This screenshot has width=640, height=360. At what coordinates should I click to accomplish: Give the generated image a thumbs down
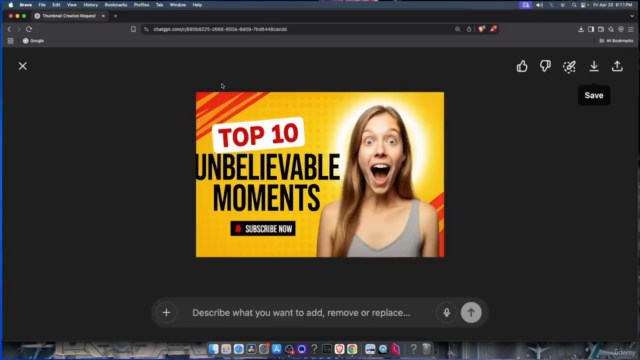pyautogui.click(x=545, y=66)
